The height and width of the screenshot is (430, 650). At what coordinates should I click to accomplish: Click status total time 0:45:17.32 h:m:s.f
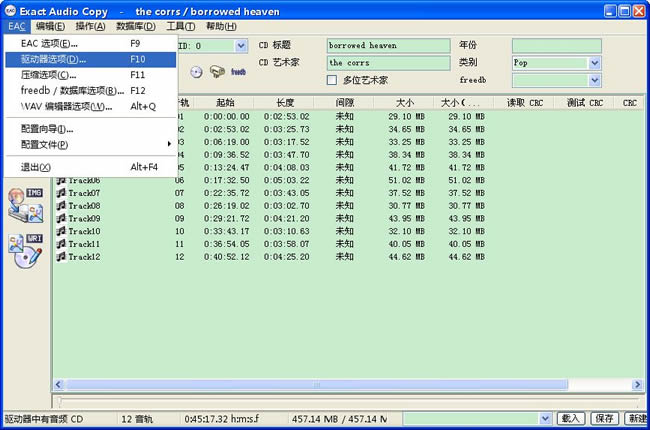222,419
